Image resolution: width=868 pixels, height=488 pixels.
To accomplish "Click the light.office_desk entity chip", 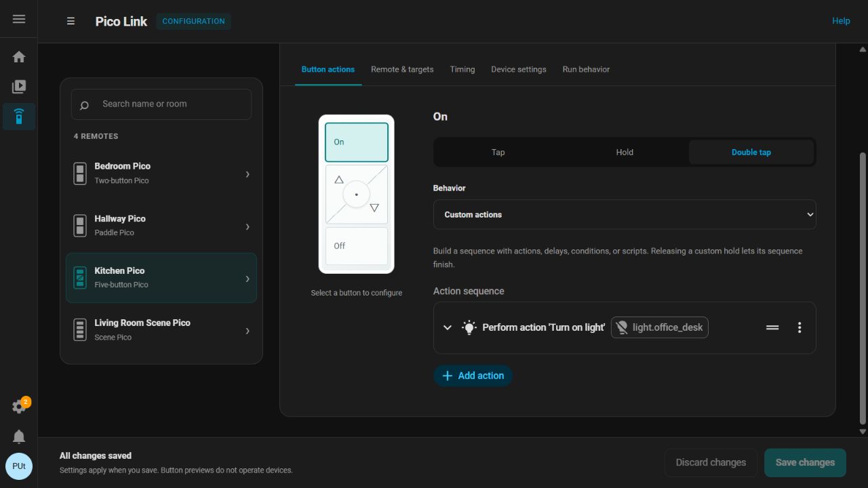I will [660, 327].
